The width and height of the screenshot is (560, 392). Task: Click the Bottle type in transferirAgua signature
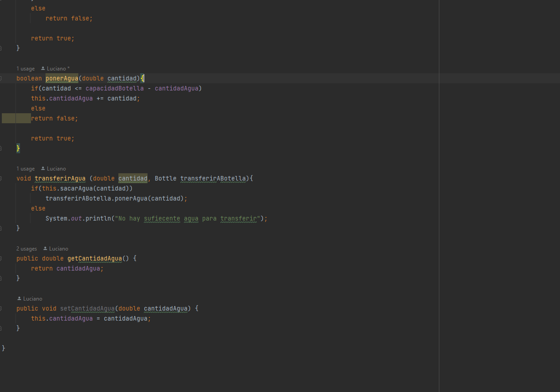pyautogui.click(x=166, y=178)
